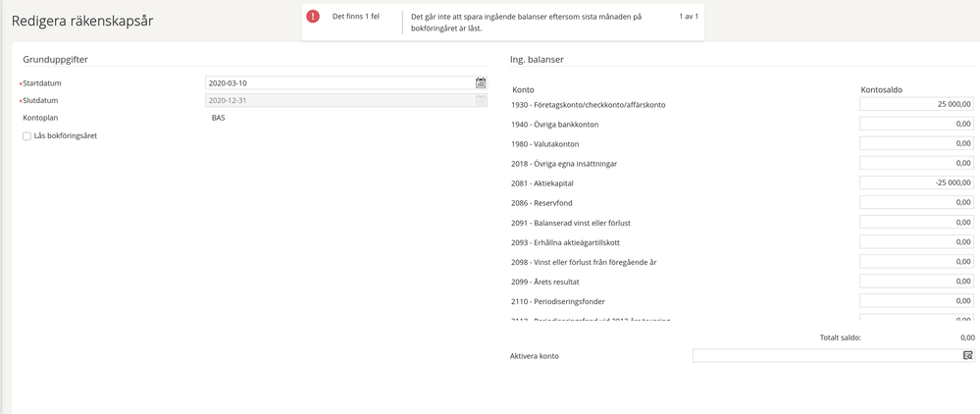
Task: Select the '2086 - Reservfond' label
Action: (x=542, y=203)
